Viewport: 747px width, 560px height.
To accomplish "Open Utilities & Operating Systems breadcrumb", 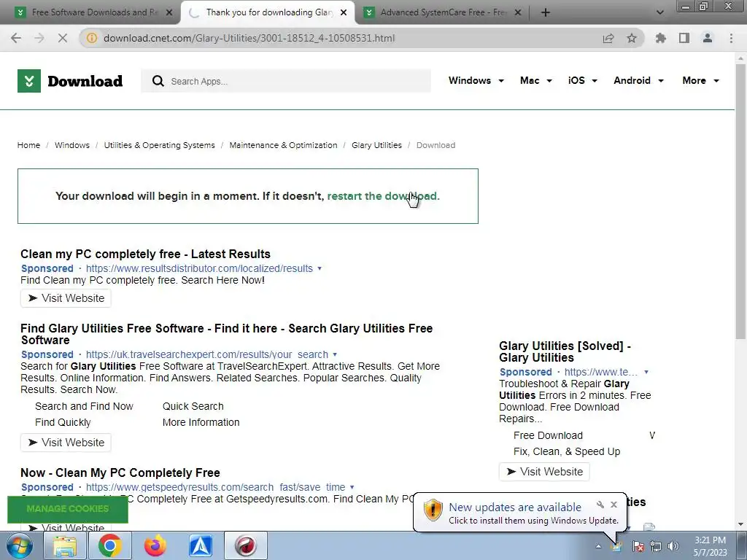I will [x=159, y=145].
